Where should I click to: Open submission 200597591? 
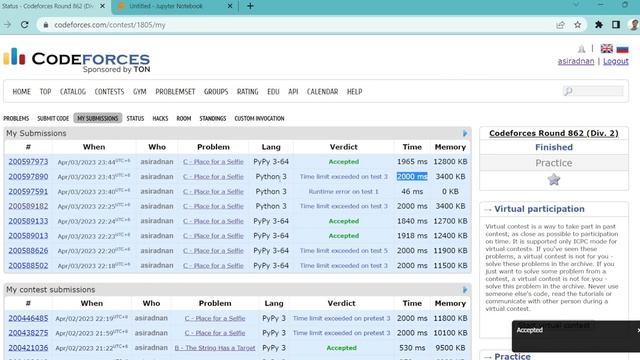tap(28, 191)
